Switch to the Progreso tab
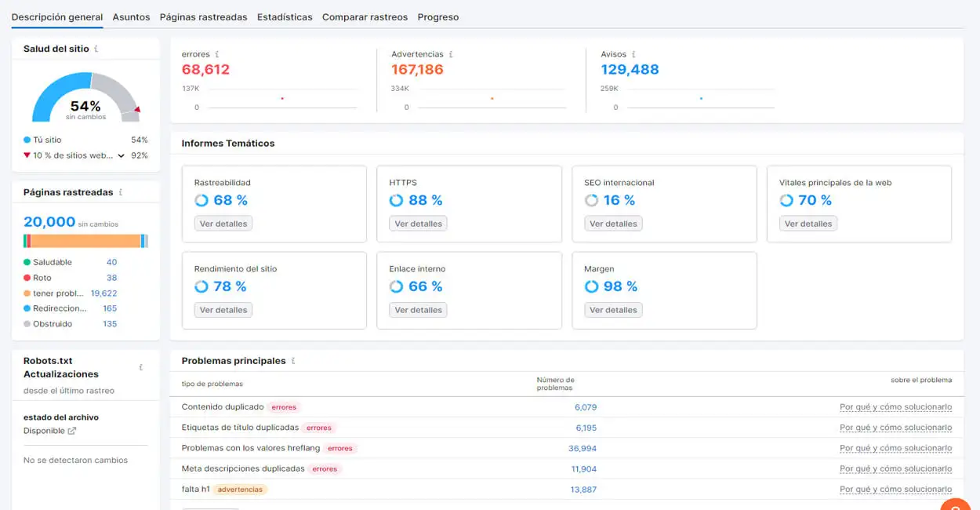Image resolution: width=980 pixels, height=510 pixels. coord(438,16)
